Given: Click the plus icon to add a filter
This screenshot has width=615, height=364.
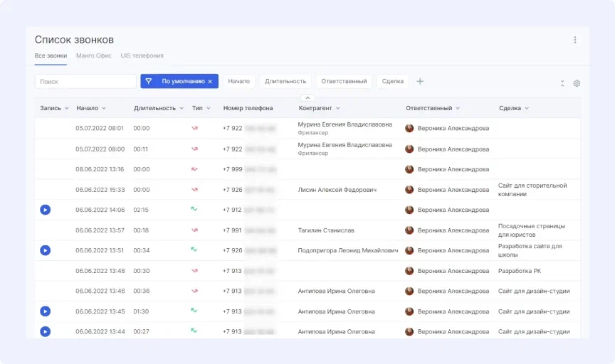Looking at the screenshot, I should [x=420, y=81].
